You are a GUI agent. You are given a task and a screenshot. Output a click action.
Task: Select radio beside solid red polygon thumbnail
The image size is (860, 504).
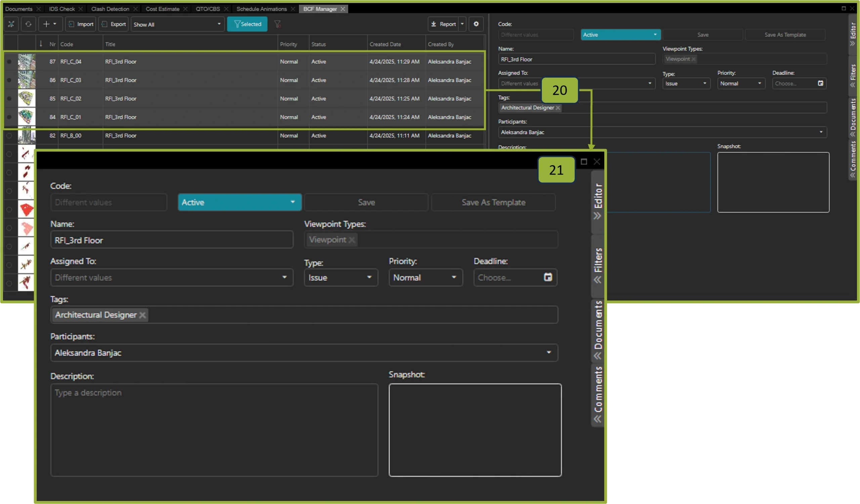pyautogui.click(x=9, y=210)
